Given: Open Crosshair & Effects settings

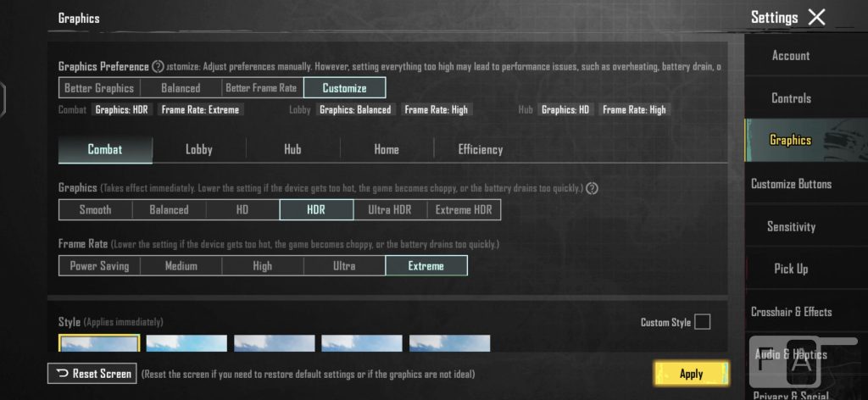Looking at the screenshot, I should 791,312.
